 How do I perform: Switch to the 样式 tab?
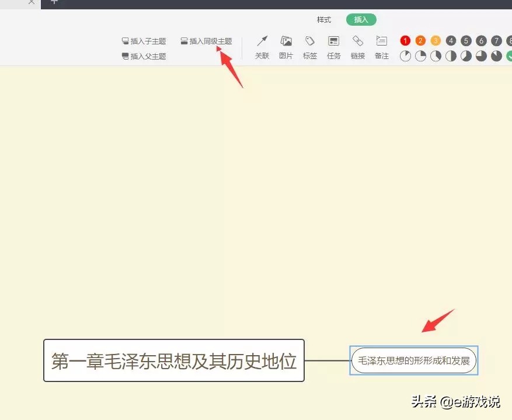[x=324, y=20]
